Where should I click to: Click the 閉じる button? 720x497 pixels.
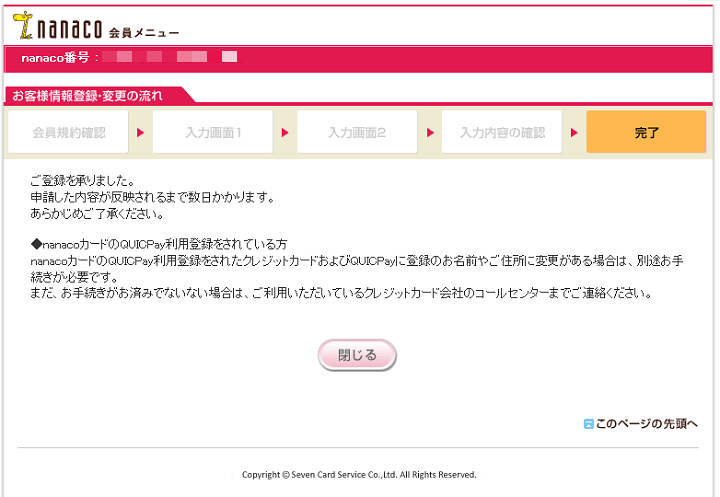tap(357, 355)
